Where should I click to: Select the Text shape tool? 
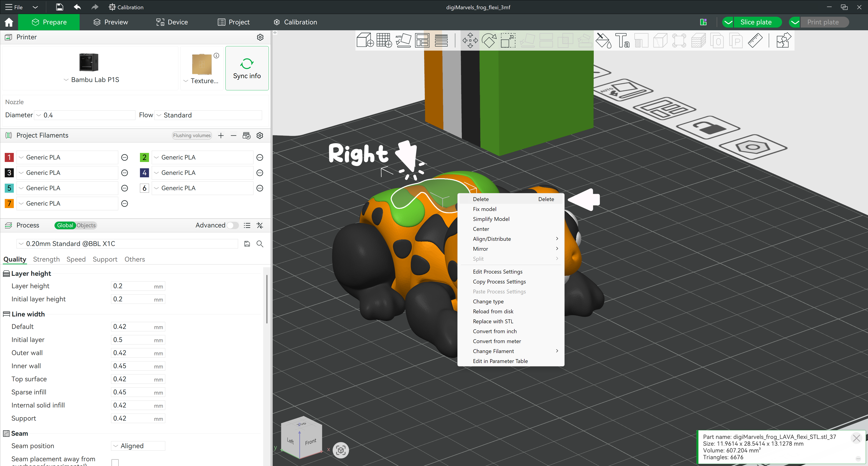(x=622, y=40)
